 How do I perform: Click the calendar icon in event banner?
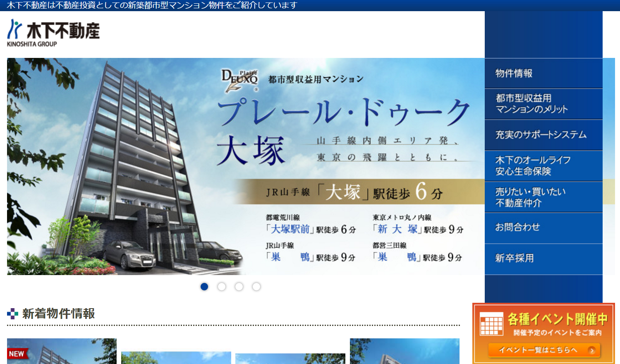click(491, 324)
